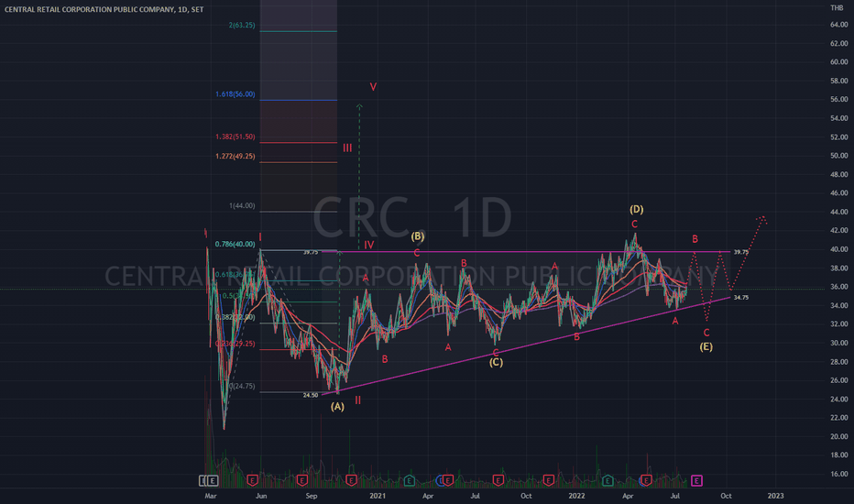
Task: Select the 1.382(51.50) Fibonacci level label
Action: pyautogui.click(x=235, y=137)
